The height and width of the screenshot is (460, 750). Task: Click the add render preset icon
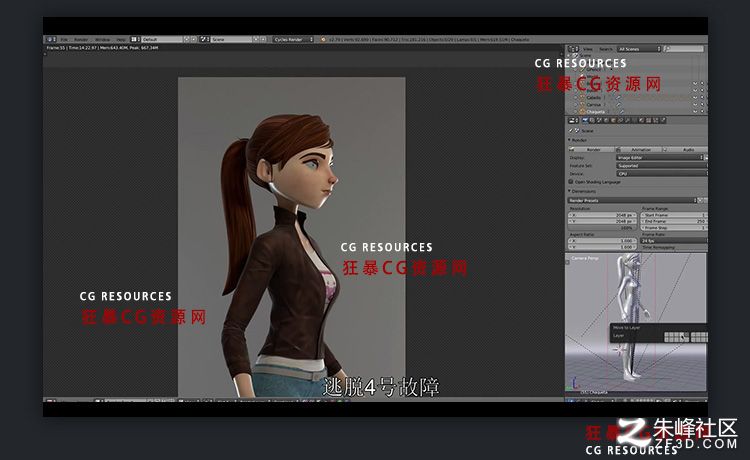coord(700,200)
